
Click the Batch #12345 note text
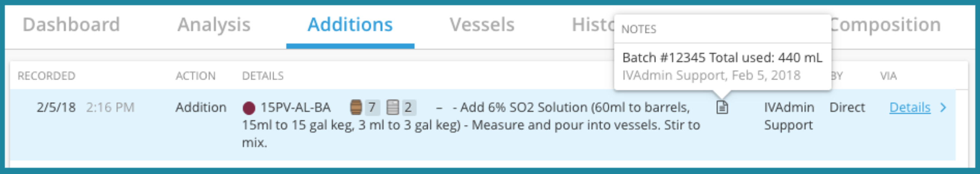click(x=722, y=57)
